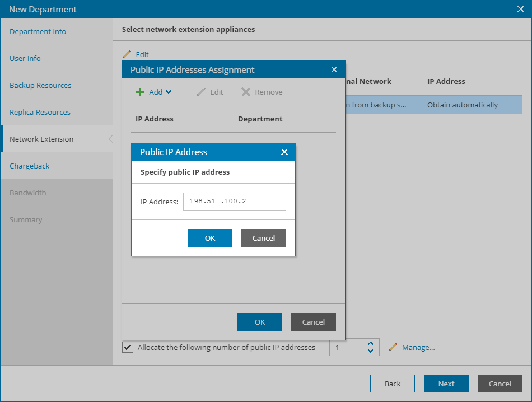Close the New Department wizard window

click(x=520, y=9)
